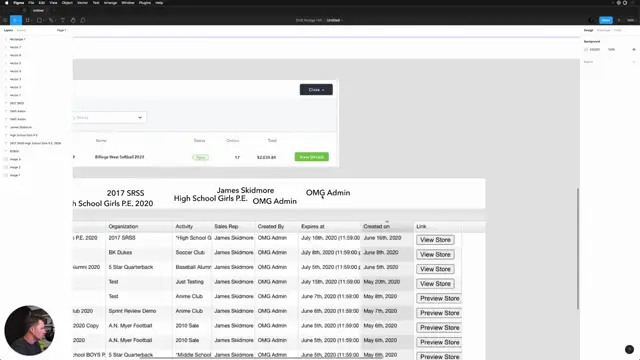Open the Object menu
Screen dimensions: 640x360
click(67, 3)
